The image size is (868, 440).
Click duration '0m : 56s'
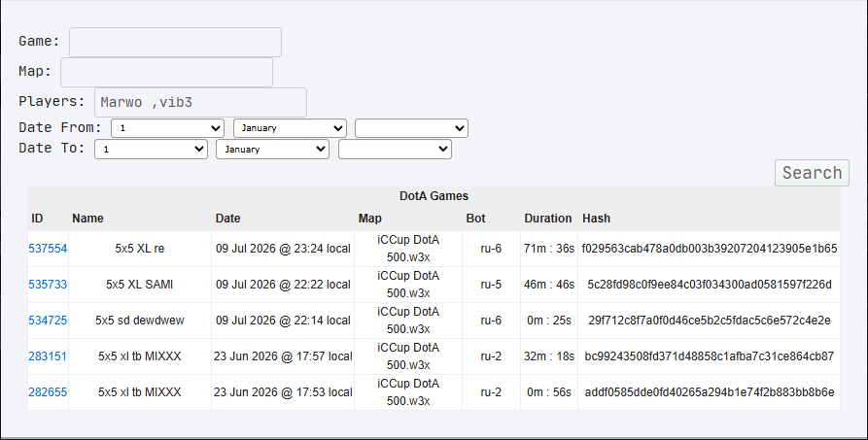[549, 392]
